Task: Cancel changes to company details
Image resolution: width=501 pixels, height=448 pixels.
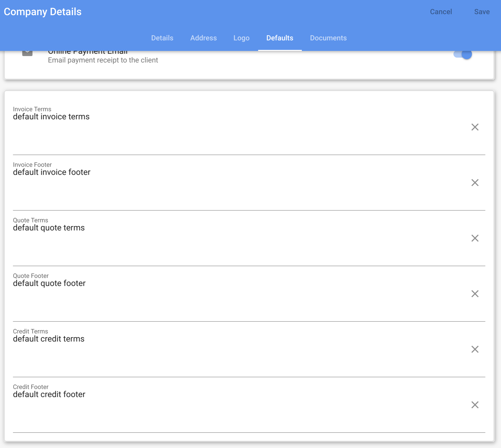Action: coord(441,12)
